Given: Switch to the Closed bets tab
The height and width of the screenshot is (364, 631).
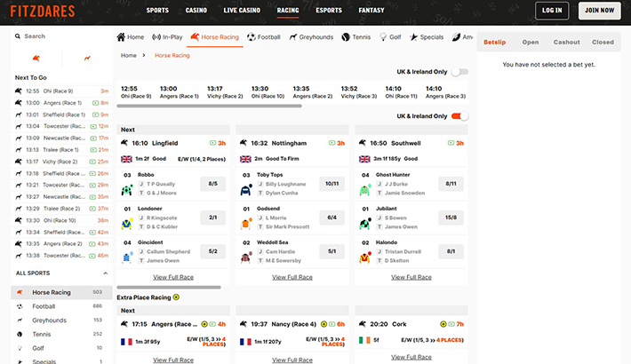Looking at the screenshot, I should click(603, 43).
